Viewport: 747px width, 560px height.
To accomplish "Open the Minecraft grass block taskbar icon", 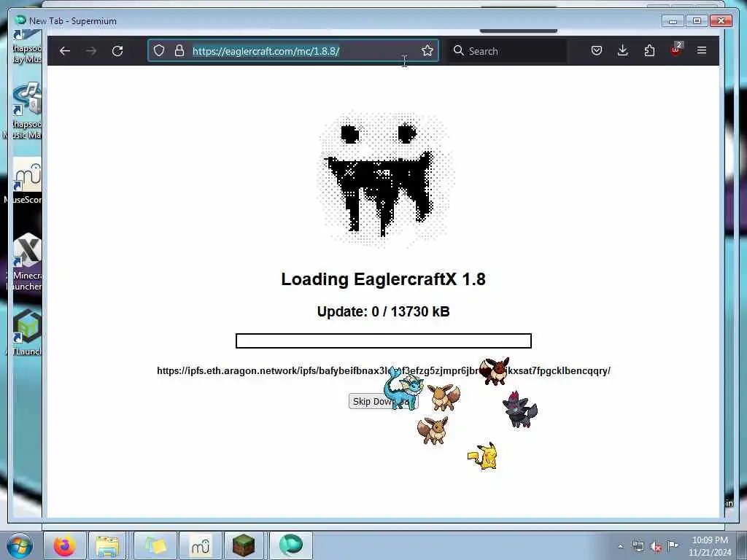I will tap(244, 545).
